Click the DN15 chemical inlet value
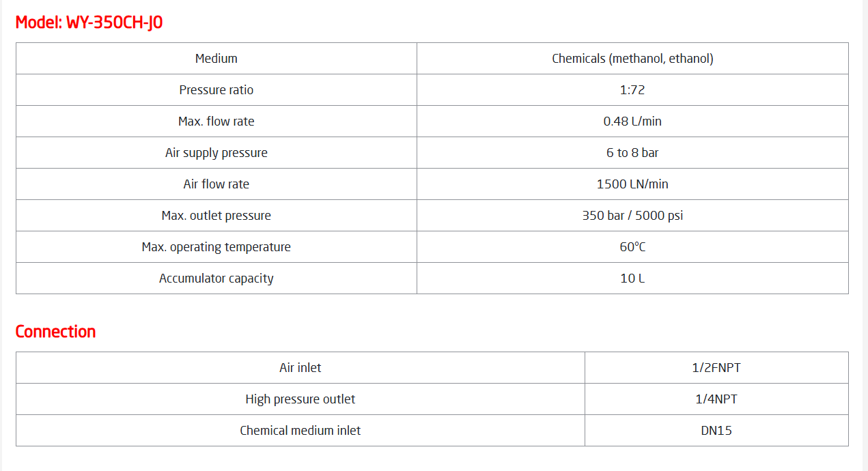The height and width of the screenshot is (471, 868). coord(716,431)
